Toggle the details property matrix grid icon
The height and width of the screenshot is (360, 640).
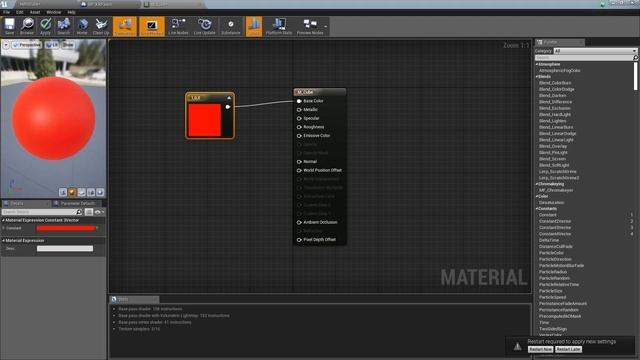point(89,212)
